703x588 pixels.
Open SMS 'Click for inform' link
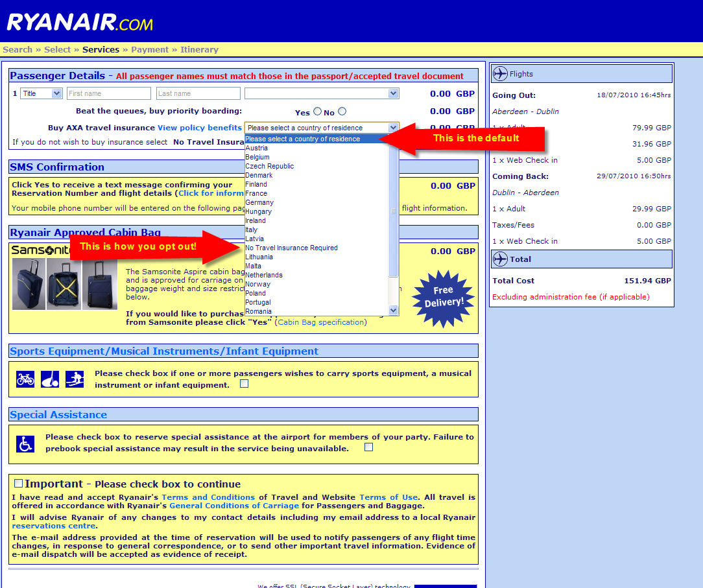coord(211,193)
